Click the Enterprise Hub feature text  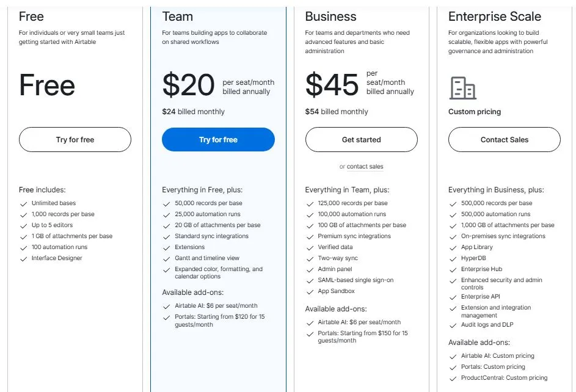click(x=481, y=269)
